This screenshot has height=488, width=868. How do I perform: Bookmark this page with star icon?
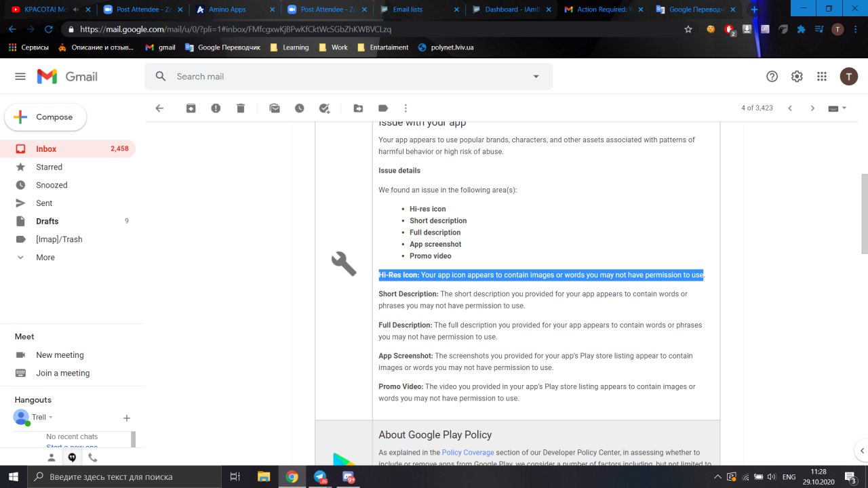(x=688, y=29)
